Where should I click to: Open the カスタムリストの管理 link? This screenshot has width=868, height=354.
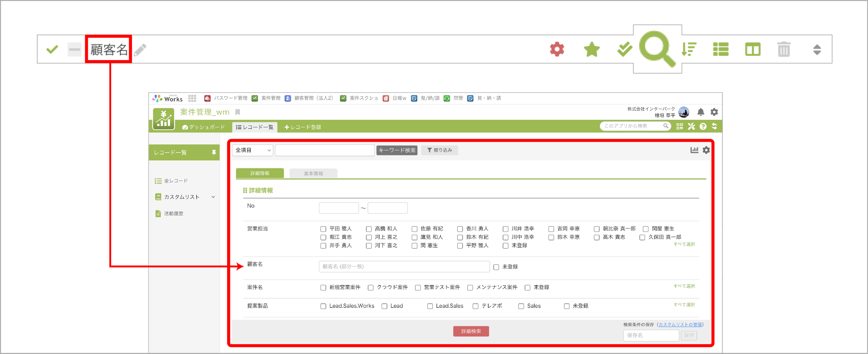pyautogui.click(x=680, y=325)
